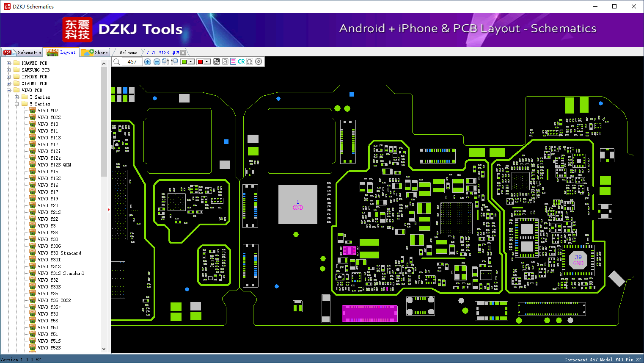This screenshot has width=644, height=363.
Task: Click the PADS file icon for VIVO Y50
Action: [33, 327]
